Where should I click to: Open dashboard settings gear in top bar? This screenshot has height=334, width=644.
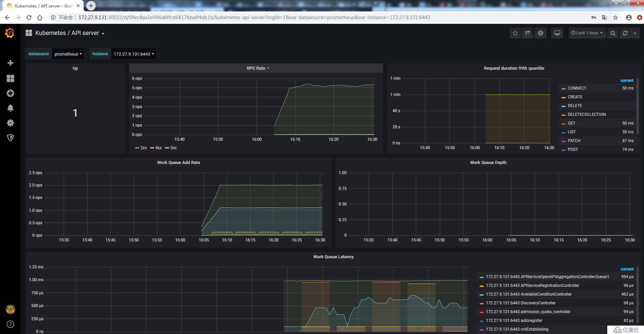coord(541,33)
